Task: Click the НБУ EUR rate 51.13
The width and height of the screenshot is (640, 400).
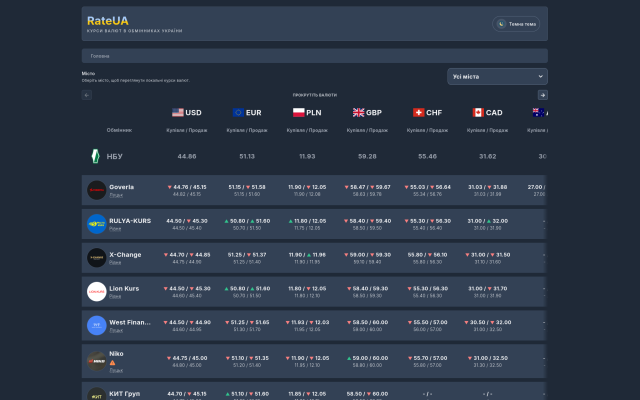Action: pos(247,156)
